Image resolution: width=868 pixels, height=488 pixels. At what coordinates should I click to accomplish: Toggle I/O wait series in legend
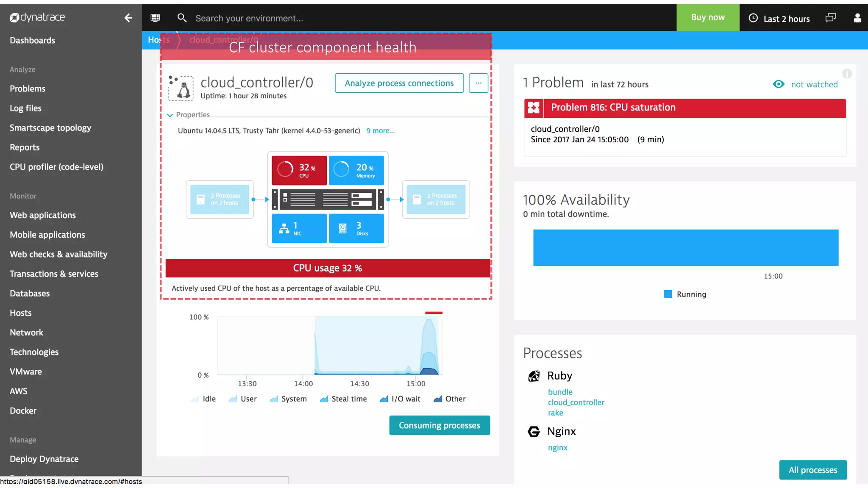[400, 399]
